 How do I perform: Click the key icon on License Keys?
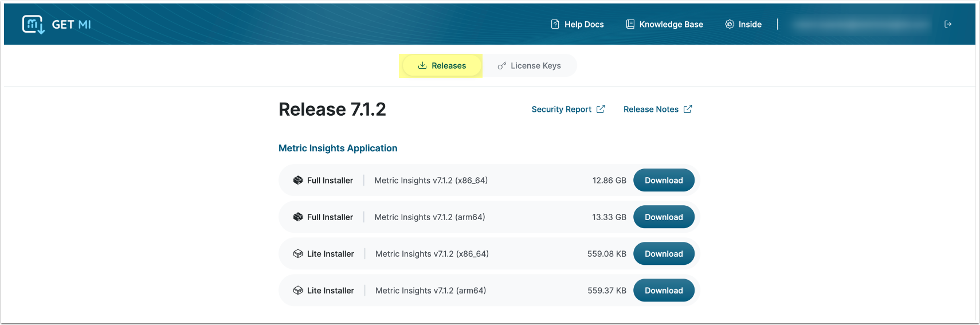click(x=502, y=66)
